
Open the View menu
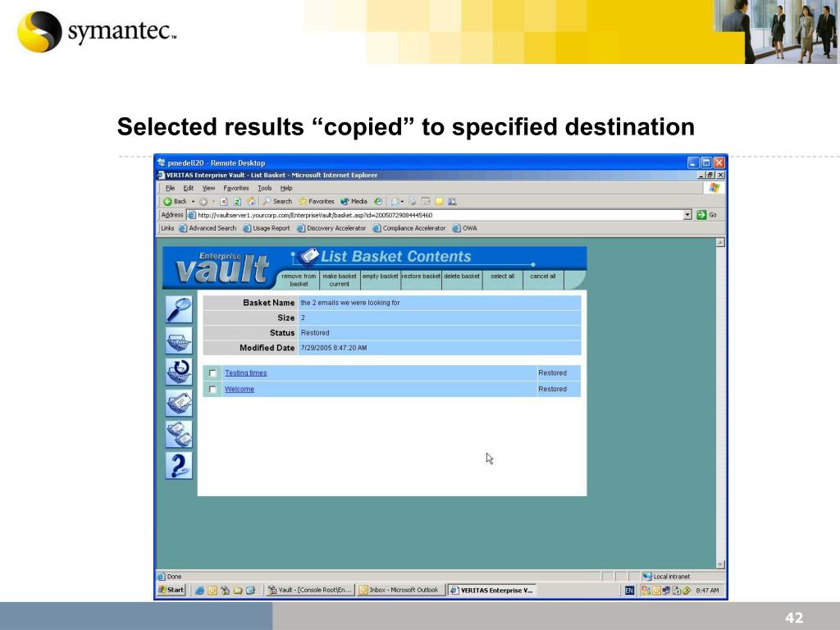pyautogui.click(x=208, y=188)
